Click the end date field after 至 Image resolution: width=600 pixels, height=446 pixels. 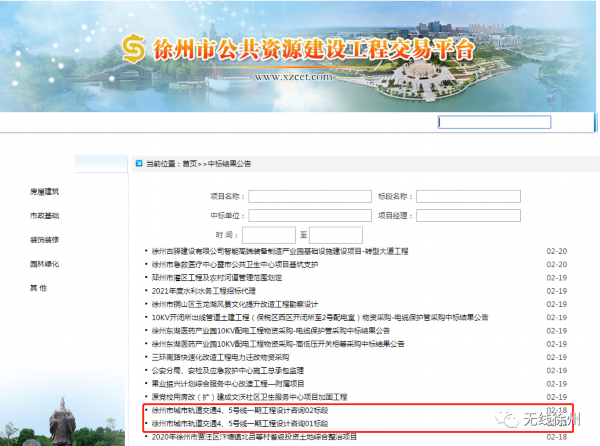point(336,235)
